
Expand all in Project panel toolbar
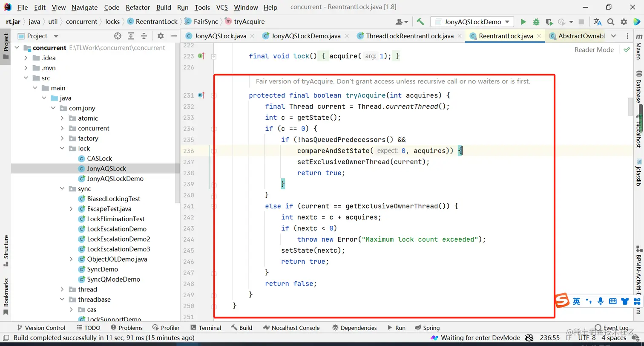tap(131, 36)
